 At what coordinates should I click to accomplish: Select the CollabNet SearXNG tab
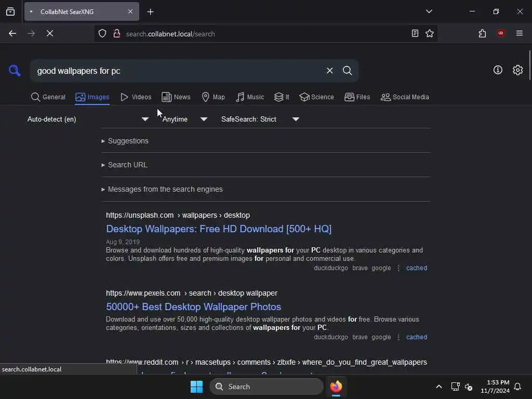82,11
